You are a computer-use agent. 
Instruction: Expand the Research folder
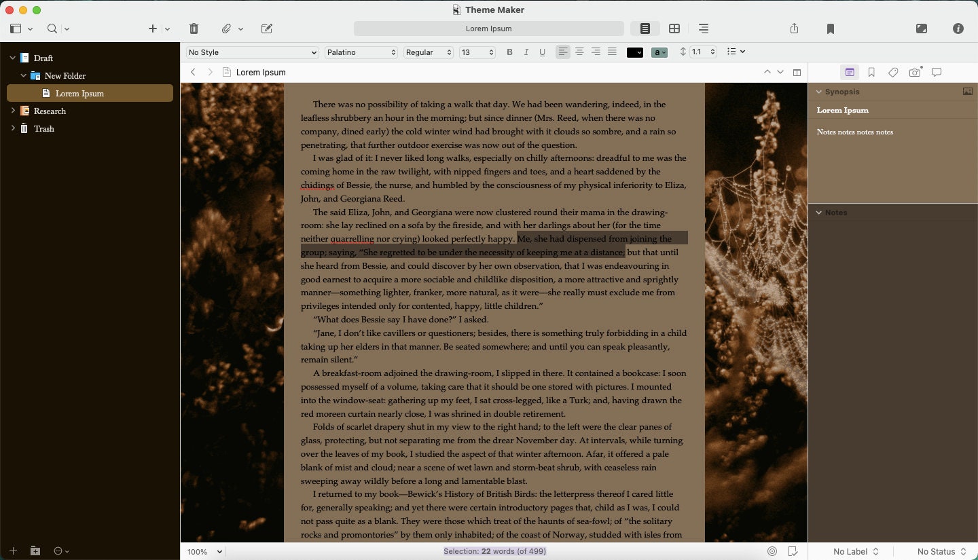click(14, 111)
